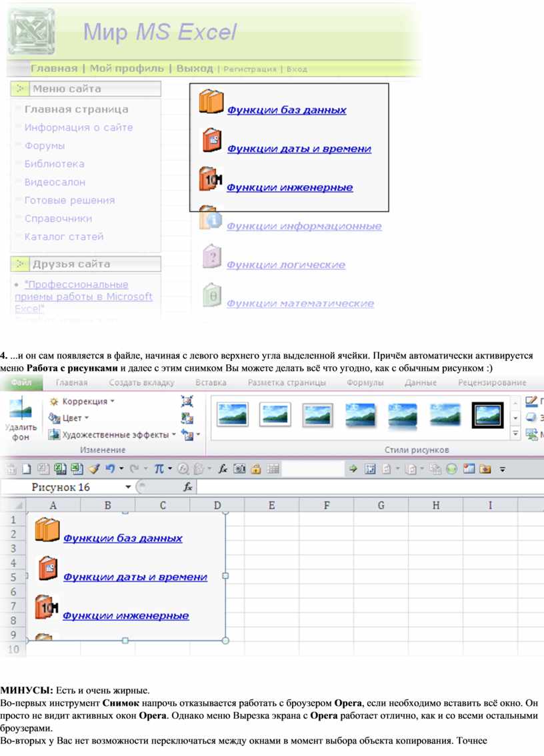Click the format painter brush icon
The image size is (544, 756).
(x=93, y=469)
